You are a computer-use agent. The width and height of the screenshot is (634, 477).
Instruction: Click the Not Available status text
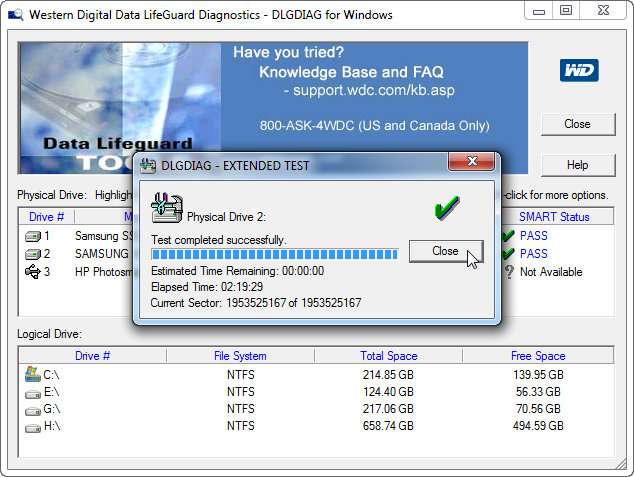coord(551,272)
